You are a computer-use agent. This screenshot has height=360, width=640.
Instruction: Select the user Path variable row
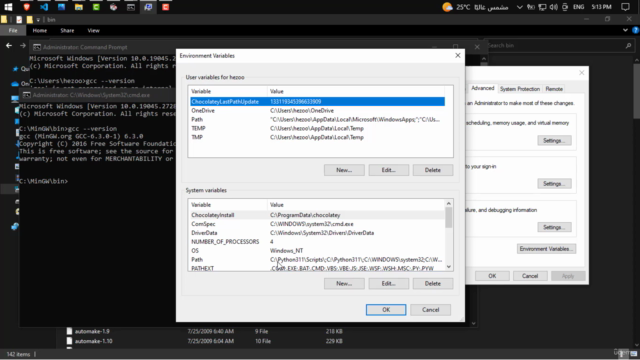click(318, 120)
